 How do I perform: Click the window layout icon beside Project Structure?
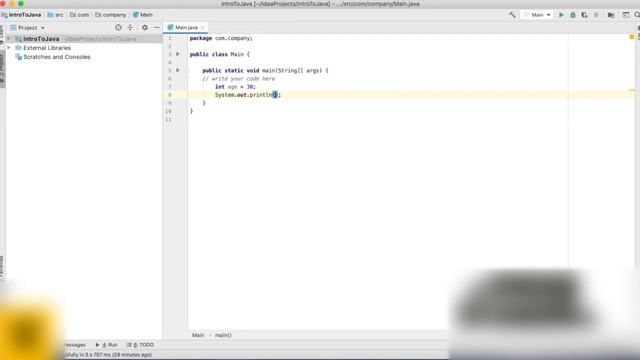coord(626,15)
